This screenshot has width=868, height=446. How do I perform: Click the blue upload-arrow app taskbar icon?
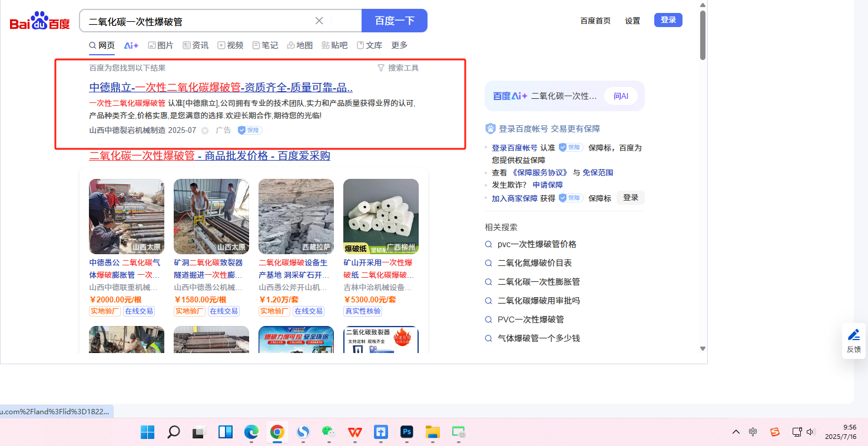tap(381, 432)
